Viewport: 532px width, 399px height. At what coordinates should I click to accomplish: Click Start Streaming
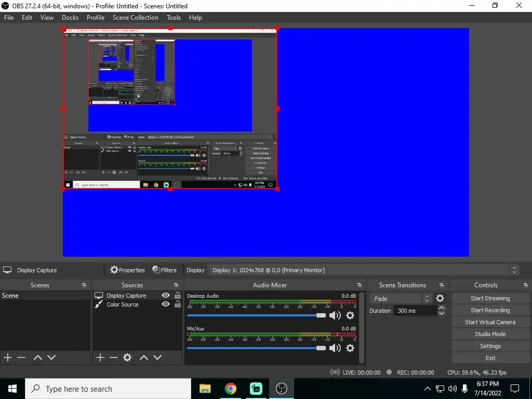(490, 298)
